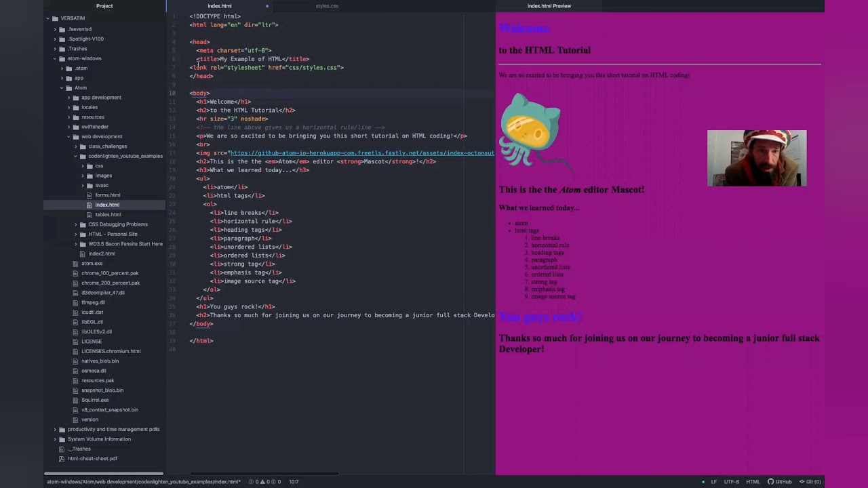Screen dimensions: 868x488
Task: Select v8_context_snapshot.bin file
Action: [x=110, y=410]
